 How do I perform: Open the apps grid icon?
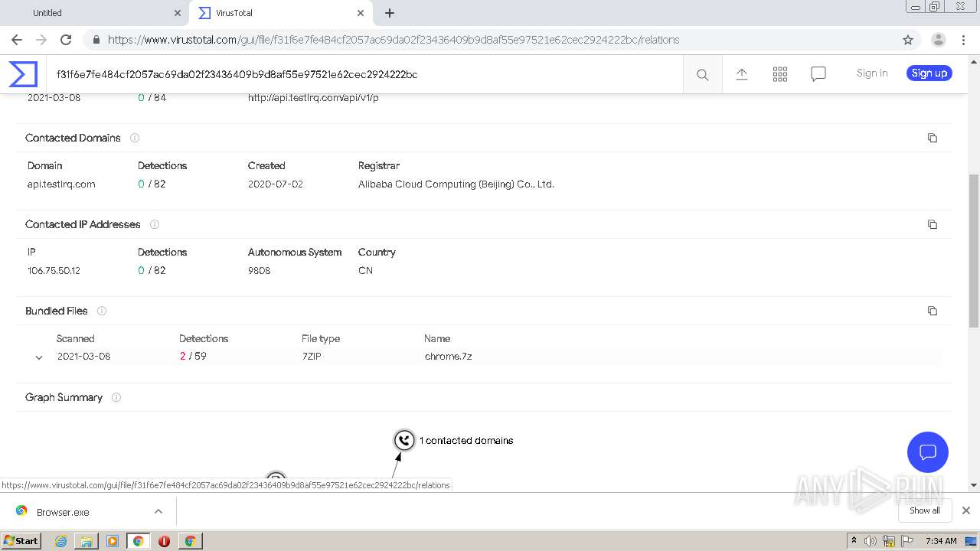point(780,74)
